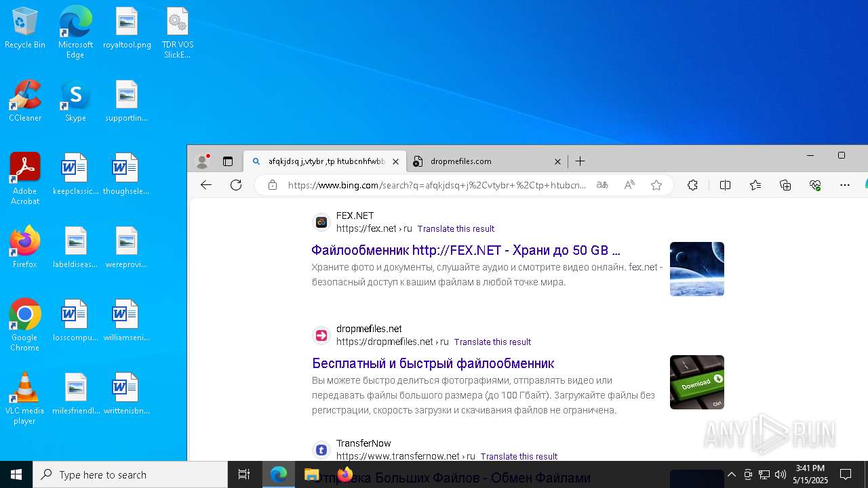This screenshot has width=868, height=488.
Task: Open volume control in system tray
Action: [x=781, y=474]
